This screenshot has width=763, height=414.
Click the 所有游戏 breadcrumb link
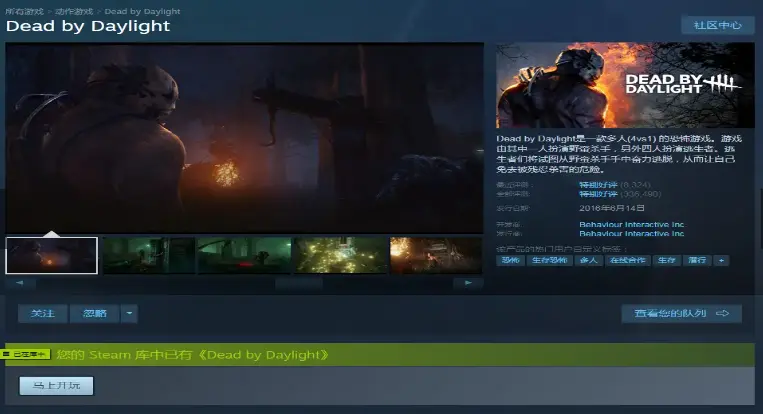[24, 11]
